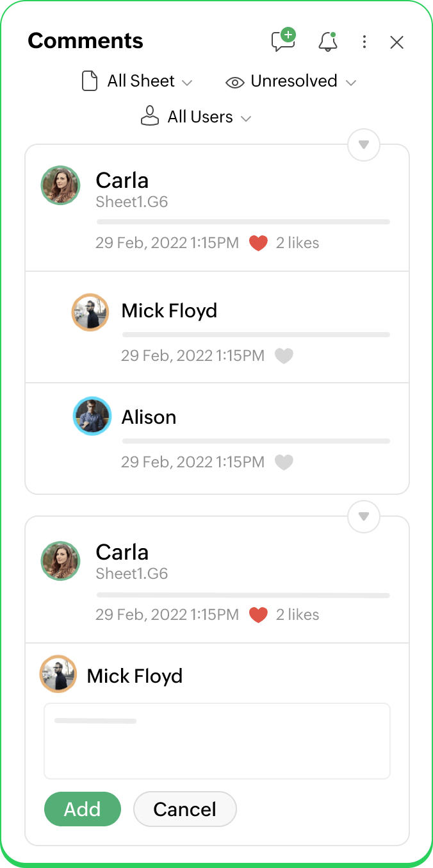Screen dimensions: 433x868
Task: Open the Unresolved status filter dropdown
Action: click(291, 81)
